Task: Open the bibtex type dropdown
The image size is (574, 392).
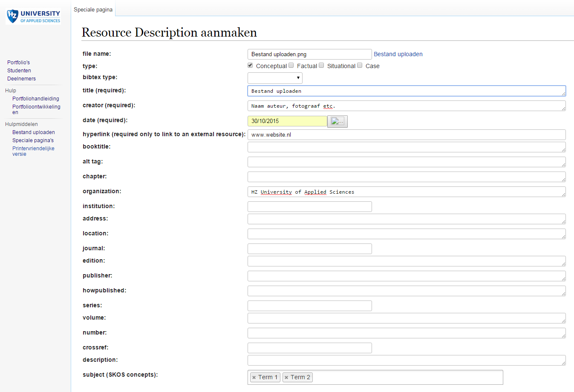Action: tap(274, 78)
